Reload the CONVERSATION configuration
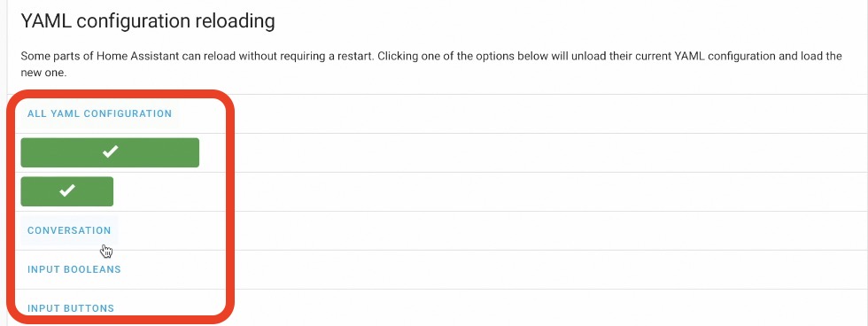 click(x=69, y=230)
